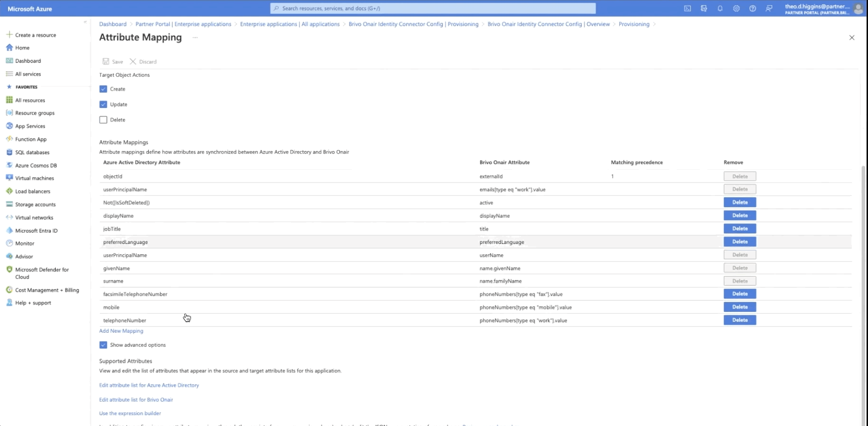
Task: Click the Create a resource plus icon
Action: (9, 35)
